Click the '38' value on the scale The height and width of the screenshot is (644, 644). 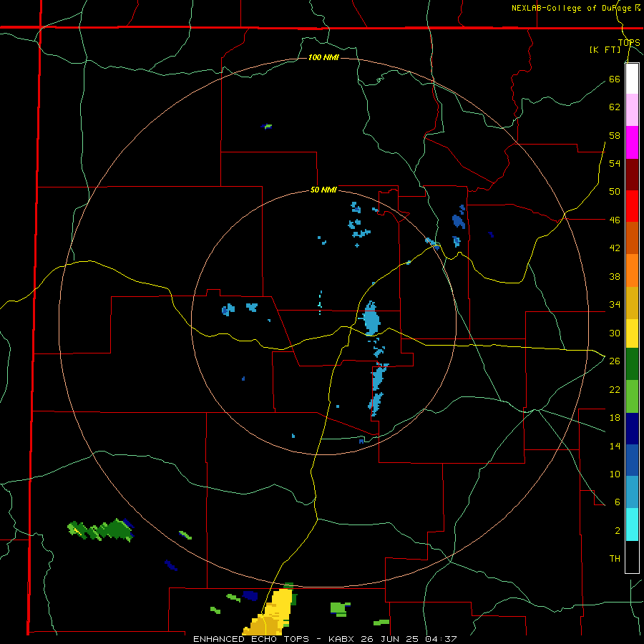615,277
